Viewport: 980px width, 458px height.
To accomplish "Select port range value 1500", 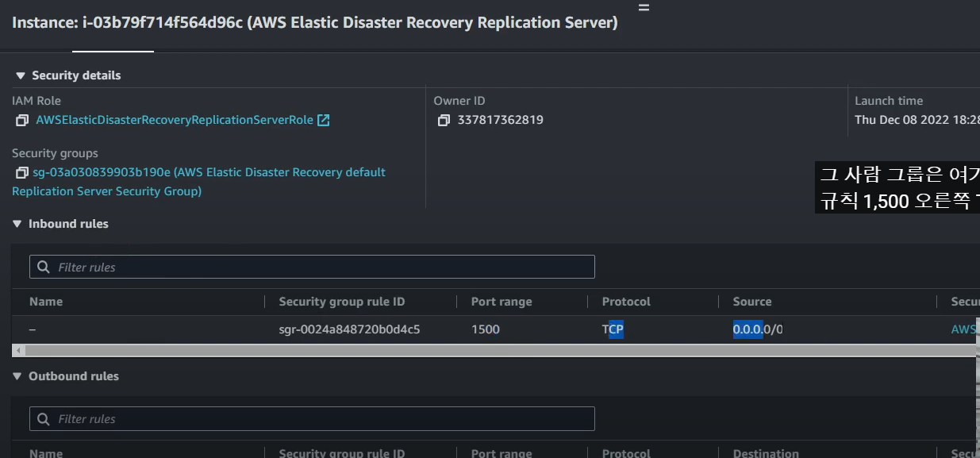I will point(486,329).
